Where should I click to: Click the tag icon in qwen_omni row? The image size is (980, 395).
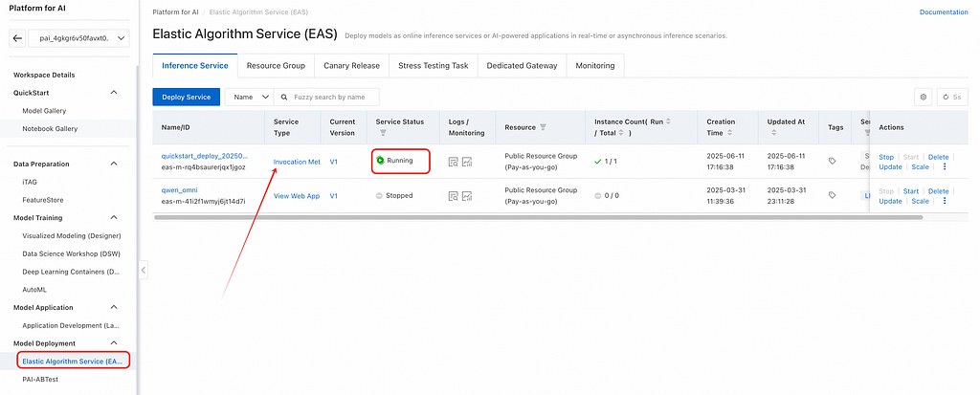[832, 195]
